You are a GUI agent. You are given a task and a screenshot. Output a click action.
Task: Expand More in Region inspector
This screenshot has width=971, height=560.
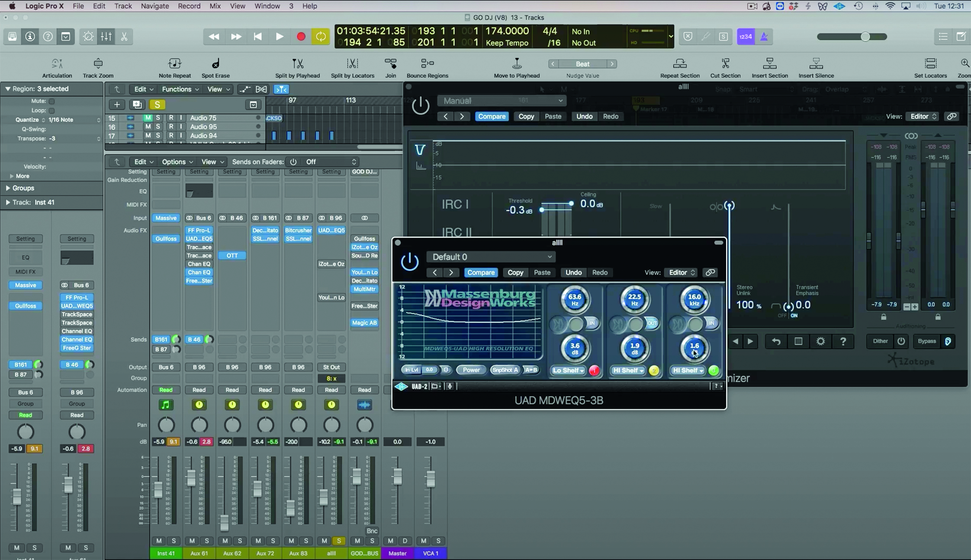tap(12, 176)
